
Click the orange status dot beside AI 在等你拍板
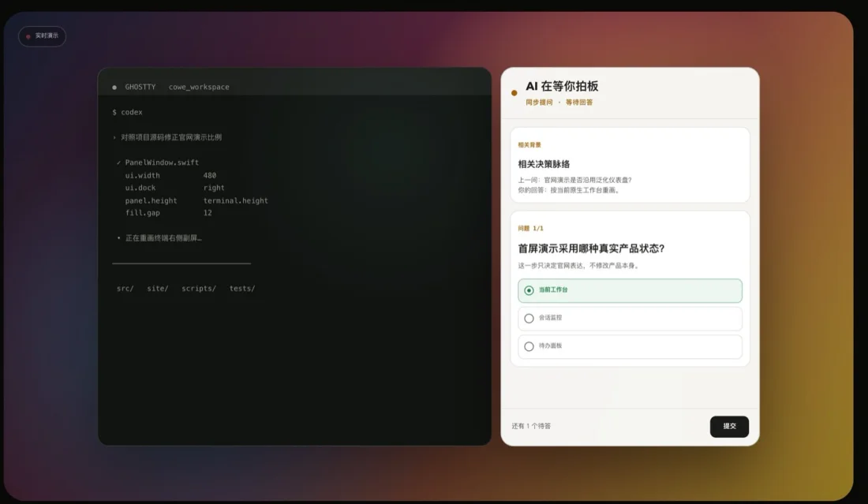[514, 93]
